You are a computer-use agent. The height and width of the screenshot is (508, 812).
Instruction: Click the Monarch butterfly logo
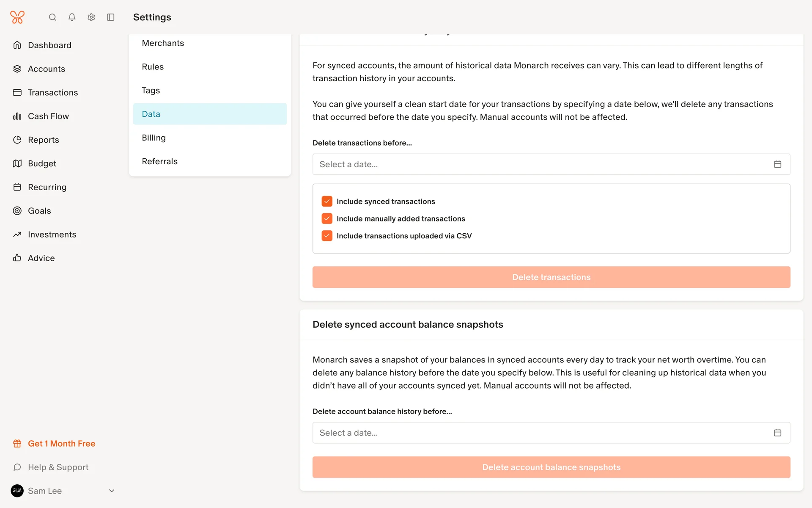tap(17, 17)
